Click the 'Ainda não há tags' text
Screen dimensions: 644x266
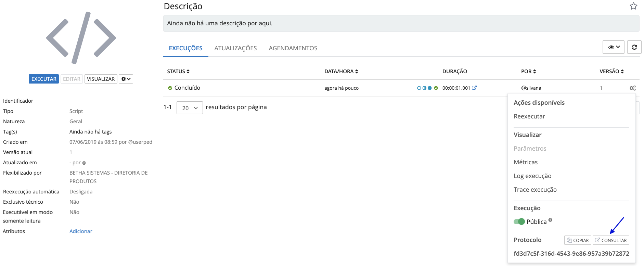click(90, 132)
